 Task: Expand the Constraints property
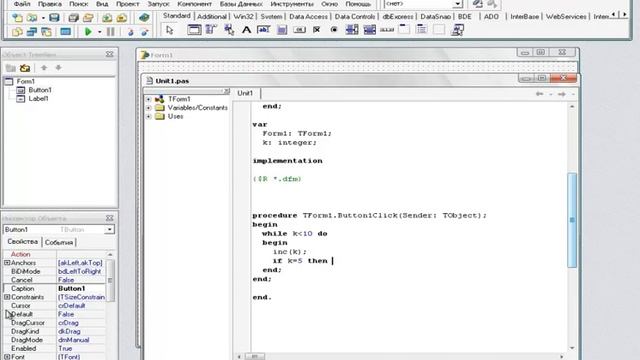click(7, 297)
